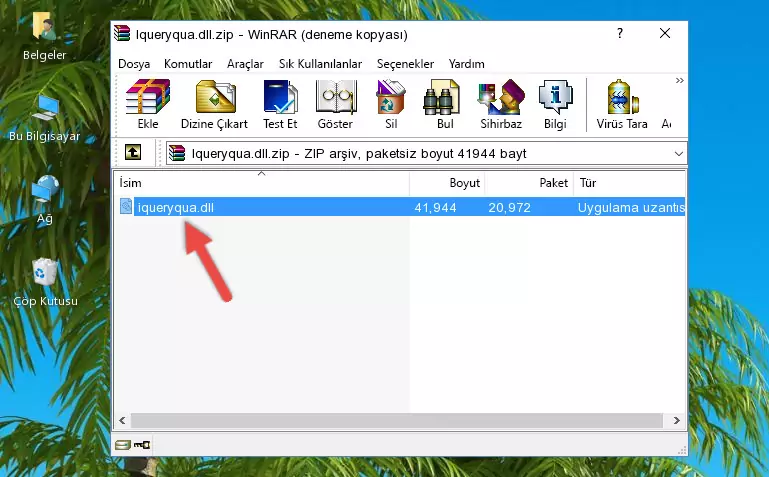This screenshot has width=769, height=477.
Task: Go up one folder level button
Action: tap(133, 152)
